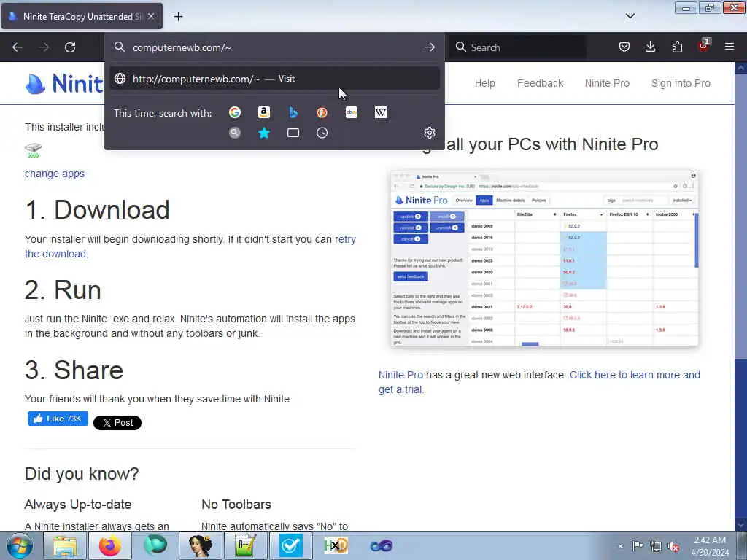747x560 pixels.
Task: Click the 1. Download heading
Action: tap(97, 209)
